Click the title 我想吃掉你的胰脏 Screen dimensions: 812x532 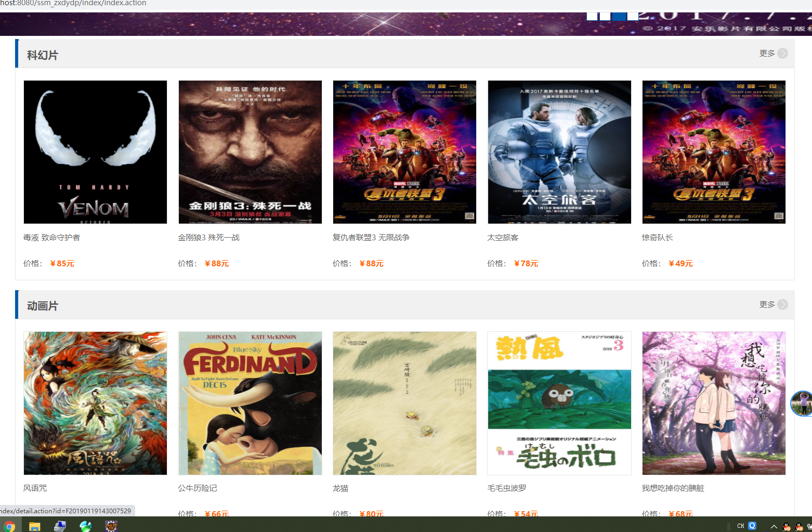coord(673,488)
